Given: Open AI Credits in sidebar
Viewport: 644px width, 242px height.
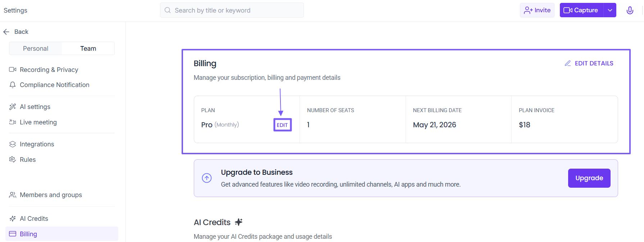Looking at the screenshot, I should pos(34,219).
